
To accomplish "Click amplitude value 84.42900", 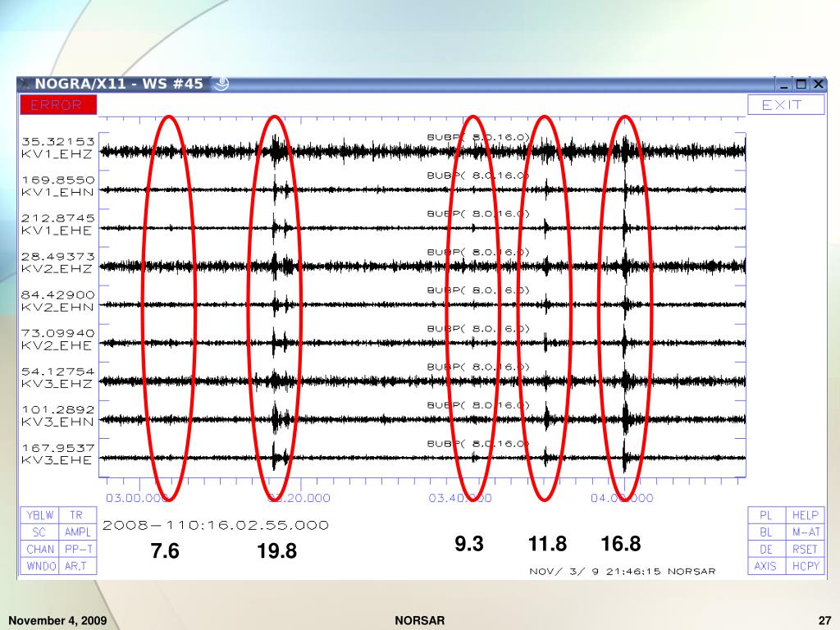I will click(58, 294).
